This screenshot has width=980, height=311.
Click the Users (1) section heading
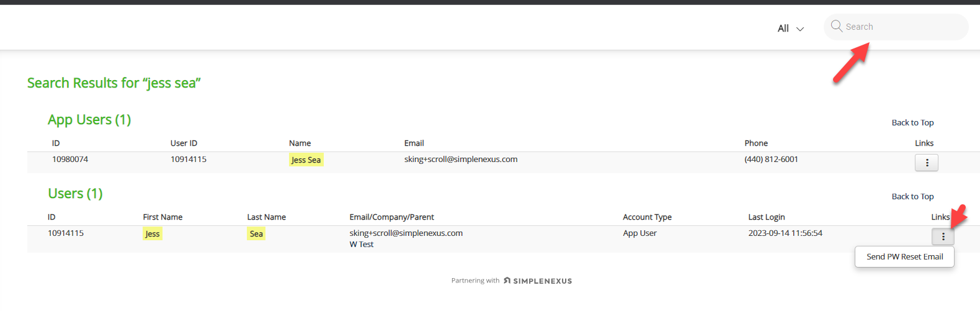coord(75,194)
